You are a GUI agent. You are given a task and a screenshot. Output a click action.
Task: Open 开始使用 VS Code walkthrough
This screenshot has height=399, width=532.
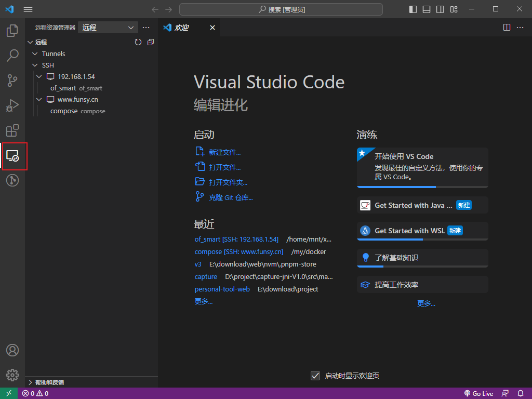pos(422,168)
